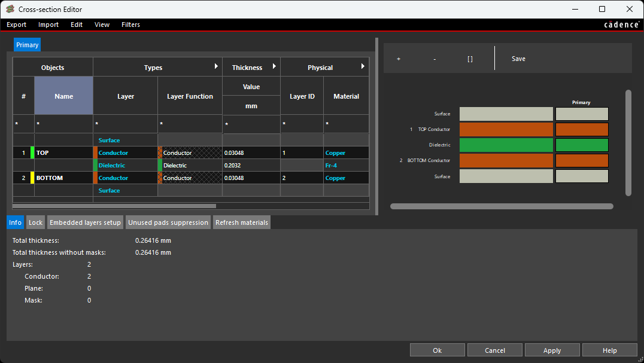Click the Refresh materials tab
Viewport: 644px width, 363px height.
pyautogui.click(x=242, y=222)
